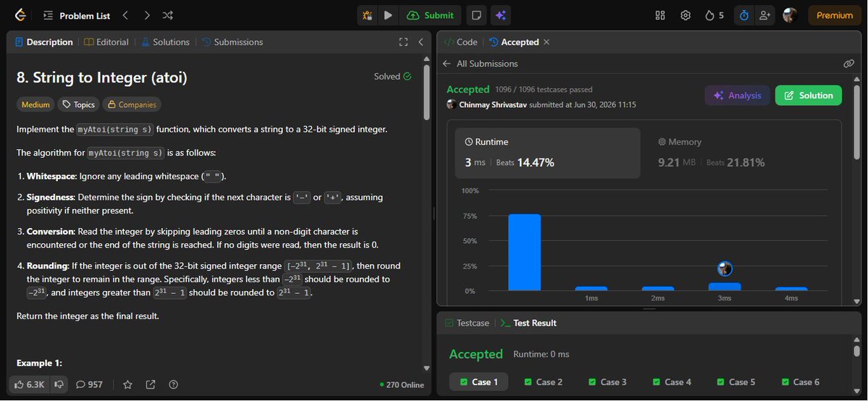Viewport: 868px width, 401px height.
Task: Click the avatar marker above 3ms
Action: point(725,269)
